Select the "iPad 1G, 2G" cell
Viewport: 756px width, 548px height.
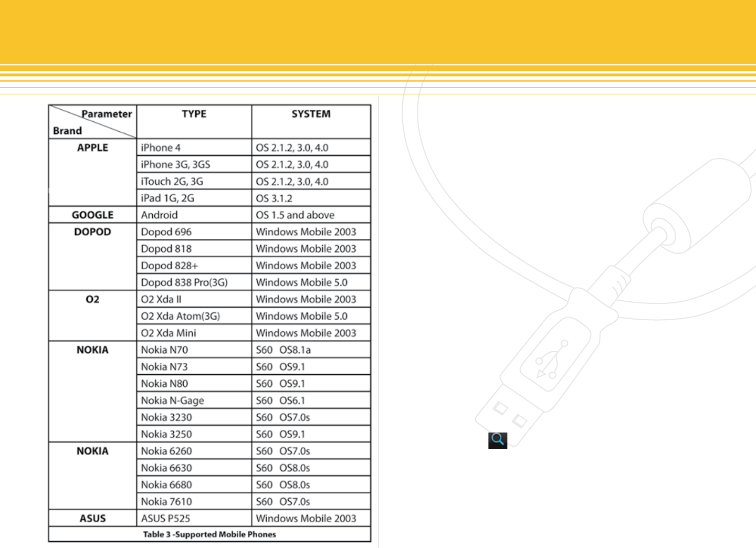pyautogui.click(x=194, y=198)
